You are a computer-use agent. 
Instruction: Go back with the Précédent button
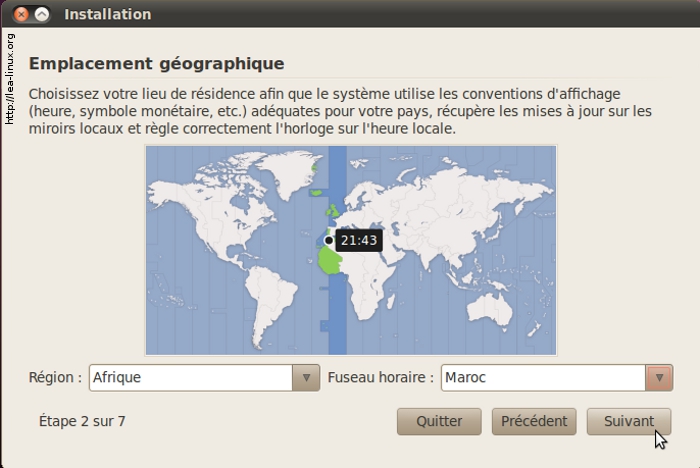[x=534, y=421]
